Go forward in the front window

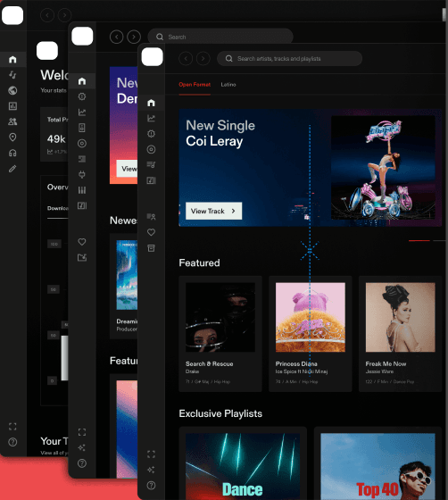point(203,59)
